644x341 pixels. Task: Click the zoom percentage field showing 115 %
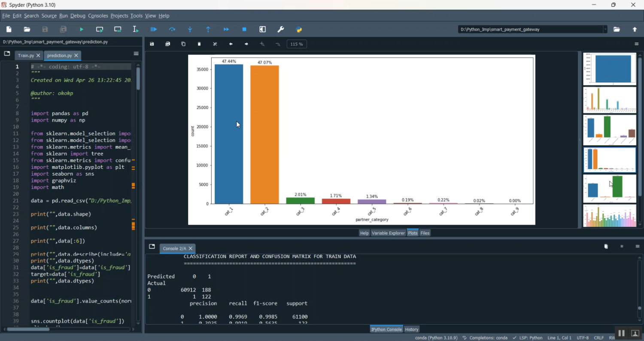pyautogui.click(x=297, y=44)
